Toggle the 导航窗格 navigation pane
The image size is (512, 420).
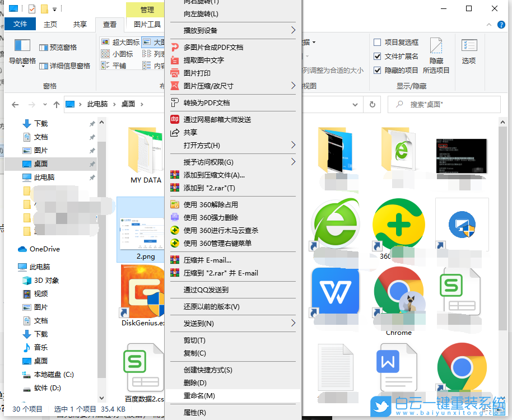pos(21,54)
